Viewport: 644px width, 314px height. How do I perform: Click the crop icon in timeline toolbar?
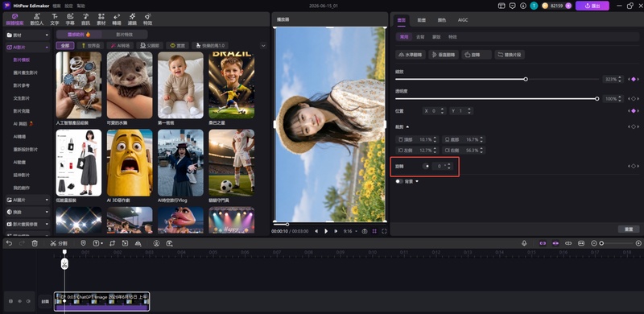point(112,243)
